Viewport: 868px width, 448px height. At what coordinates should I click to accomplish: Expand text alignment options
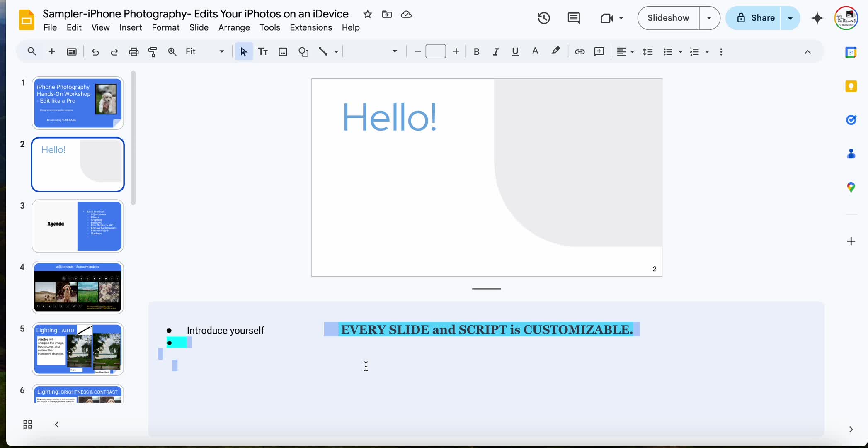point(632,52)
